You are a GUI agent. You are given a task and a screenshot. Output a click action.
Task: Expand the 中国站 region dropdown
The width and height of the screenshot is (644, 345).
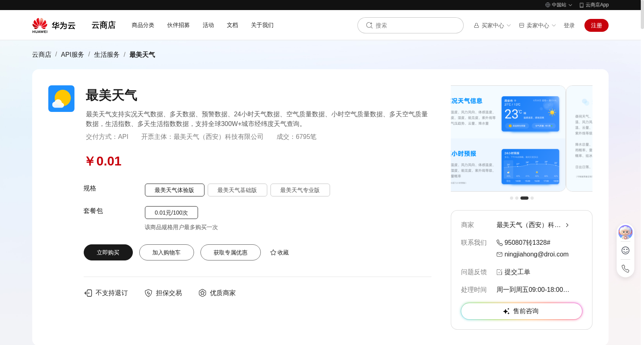[570, 5]
